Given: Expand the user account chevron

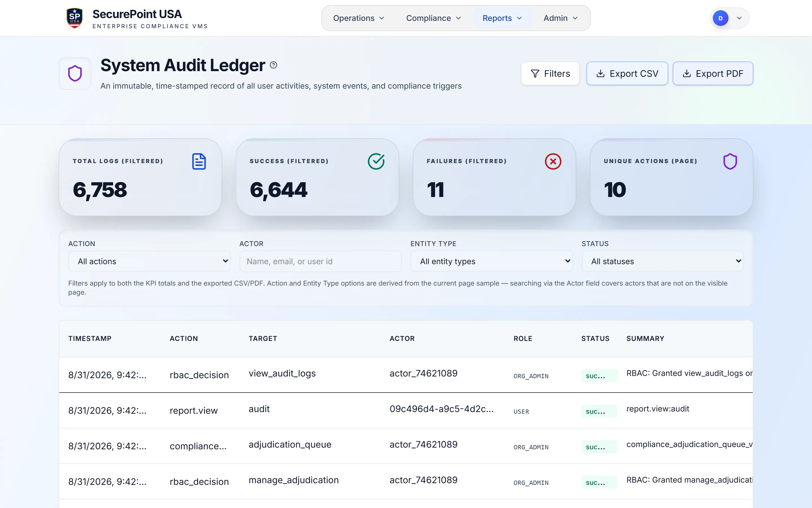Looking at the screenshot, I should 739,18.
